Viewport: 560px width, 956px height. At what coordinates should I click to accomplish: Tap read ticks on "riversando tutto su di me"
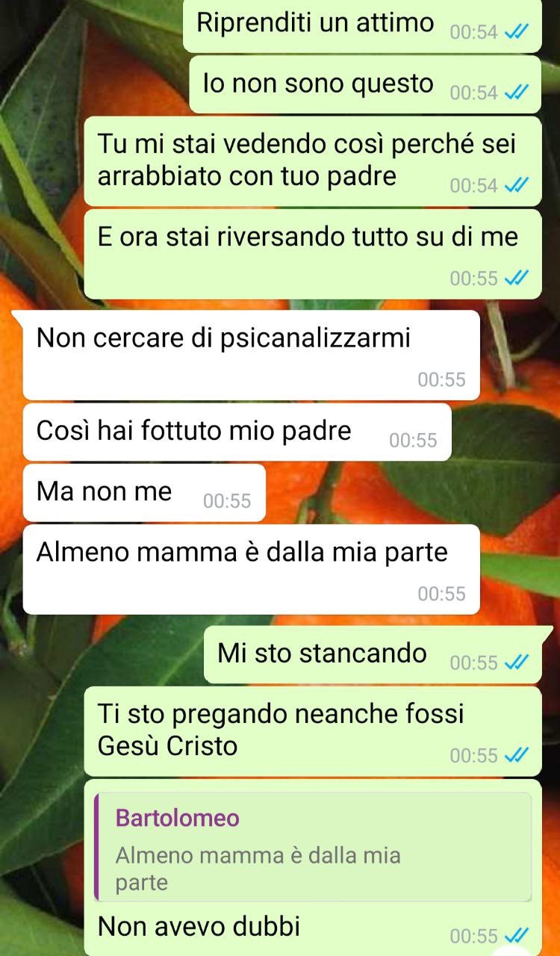[517, 278]
